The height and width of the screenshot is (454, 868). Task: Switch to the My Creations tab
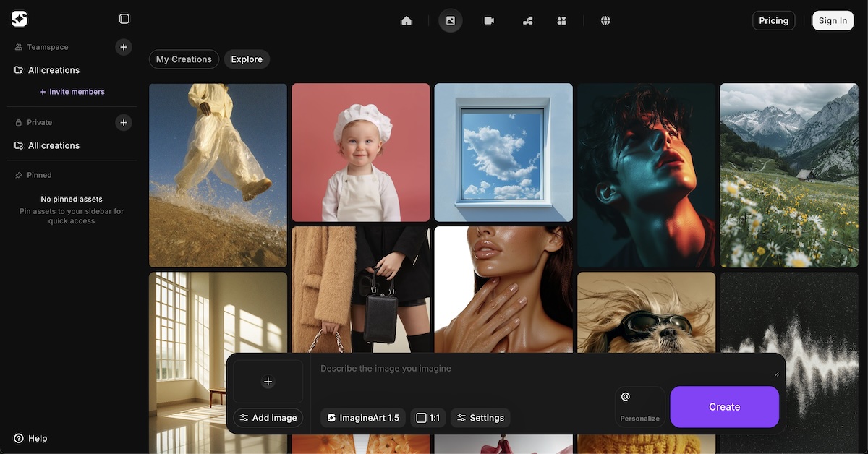[184, 59]
